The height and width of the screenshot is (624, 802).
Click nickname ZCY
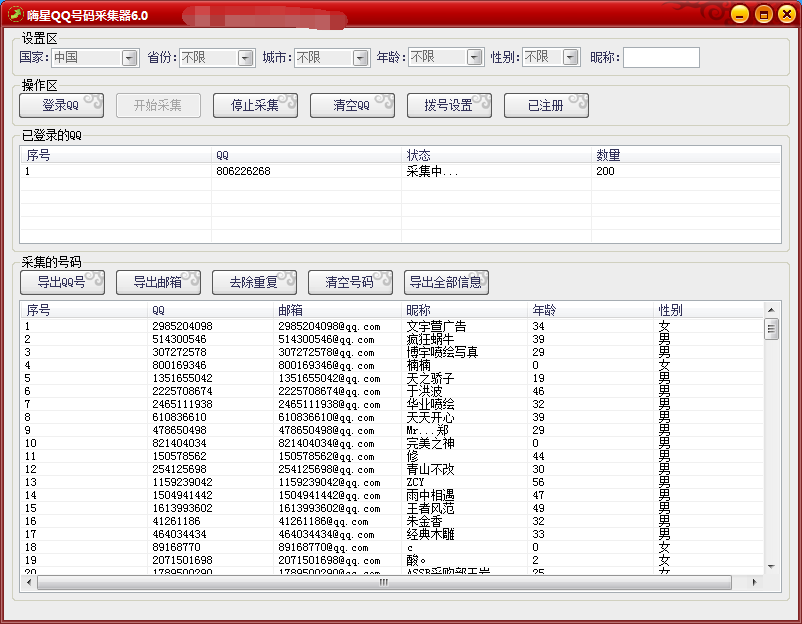pyautogui.click(x=415, y=482)
